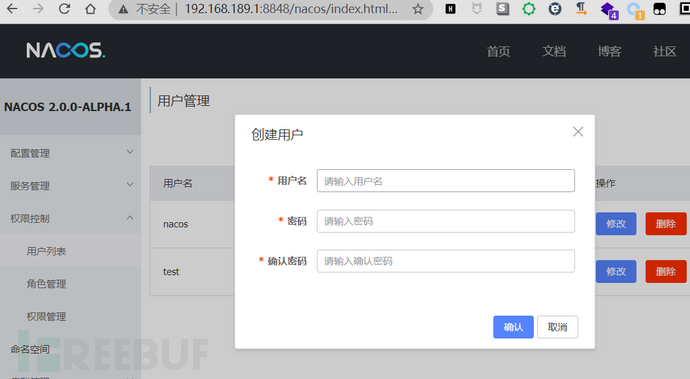
Task: Open the green gear extension icon
Action: tap(529, 9)
